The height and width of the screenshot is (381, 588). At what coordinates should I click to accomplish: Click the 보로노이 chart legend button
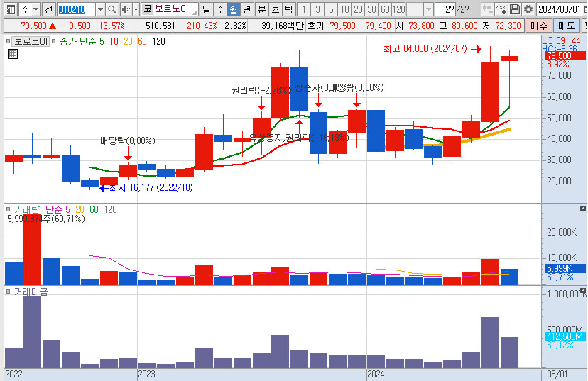31,41
